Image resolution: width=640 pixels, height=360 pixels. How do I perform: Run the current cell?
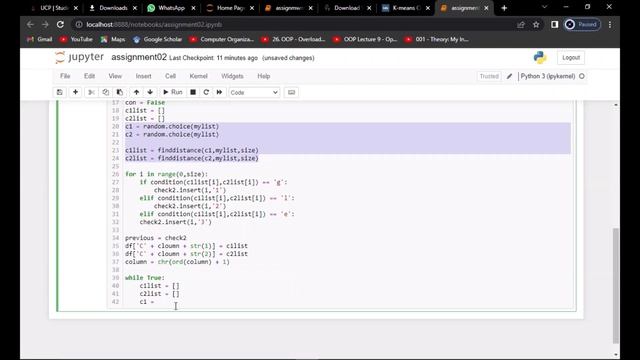click(173, 92)
